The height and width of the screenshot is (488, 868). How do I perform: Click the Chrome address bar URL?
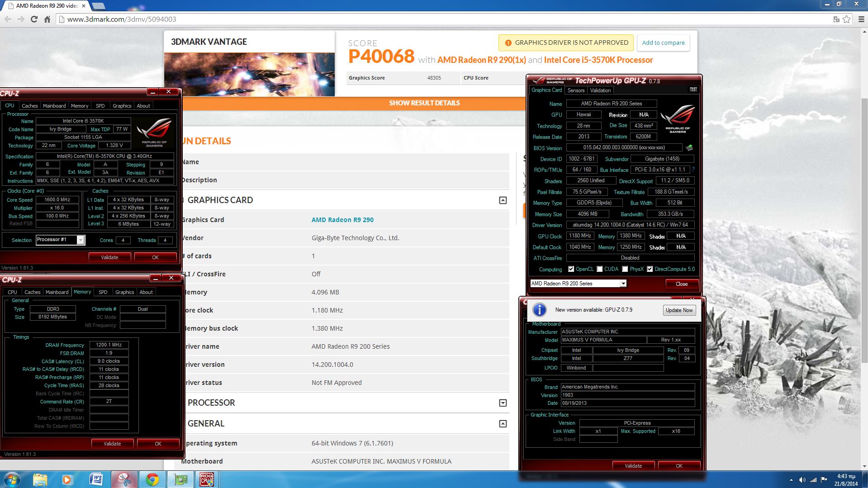[122, 19]
